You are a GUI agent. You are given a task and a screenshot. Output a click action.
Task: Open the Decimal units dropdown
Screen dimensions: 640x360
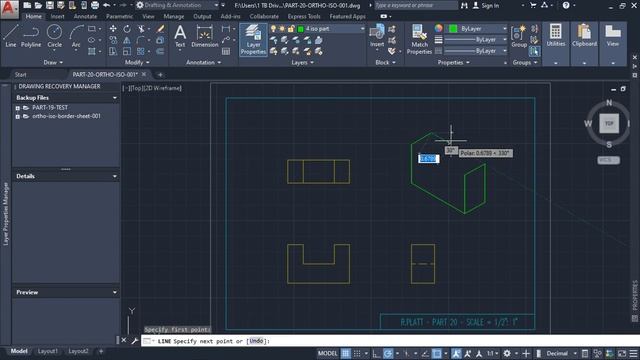pyautogui.click(x=561, y=353)
